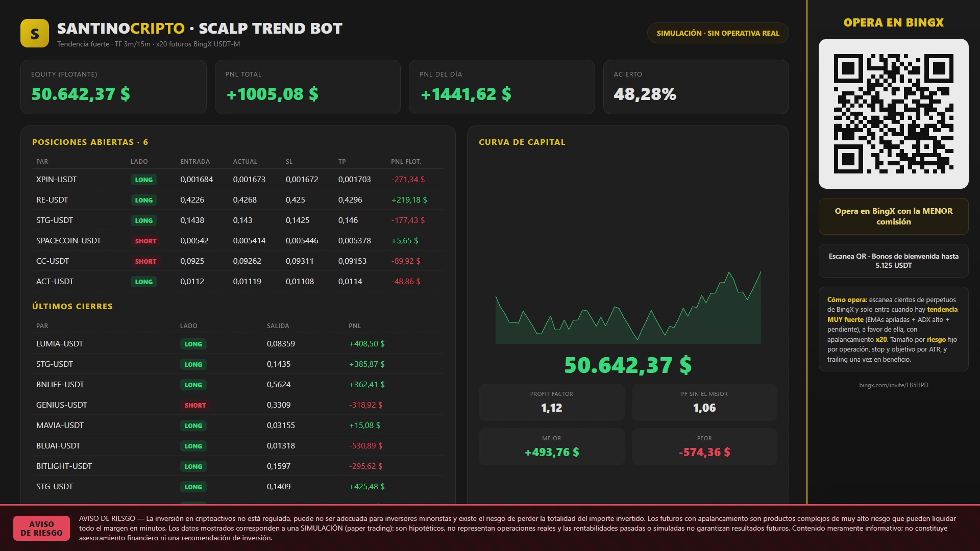The width and height of the screenshot is (980, 551).
Task: Click the PNL TOTAL +1005,08 $ card
Action: [x=307, y=87]
